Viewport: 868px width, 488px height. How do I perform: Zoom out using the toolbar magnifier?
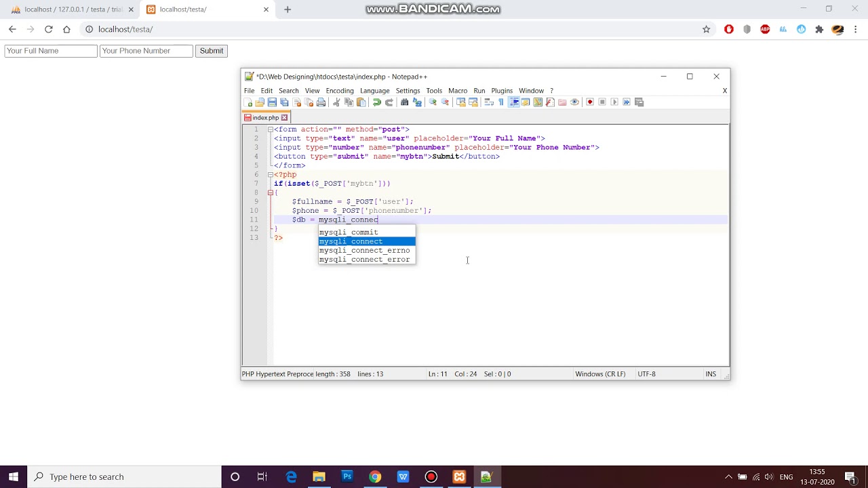[x=445, y=102]
